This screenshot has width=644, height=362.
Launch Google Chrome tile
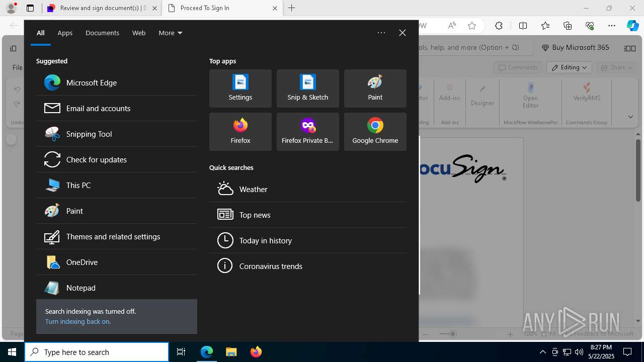[375, 132]
